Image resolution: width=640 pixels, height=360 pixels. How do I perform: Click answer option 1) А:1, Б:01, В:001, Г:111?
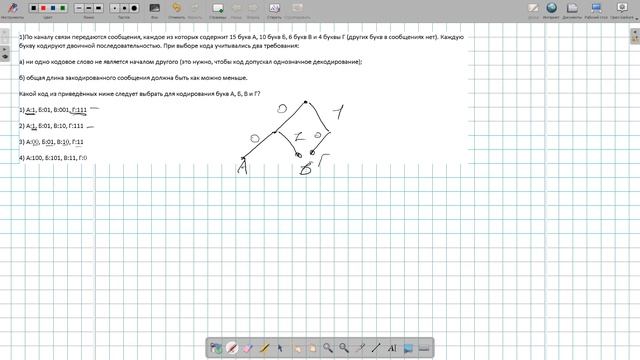tap(53, 110)
